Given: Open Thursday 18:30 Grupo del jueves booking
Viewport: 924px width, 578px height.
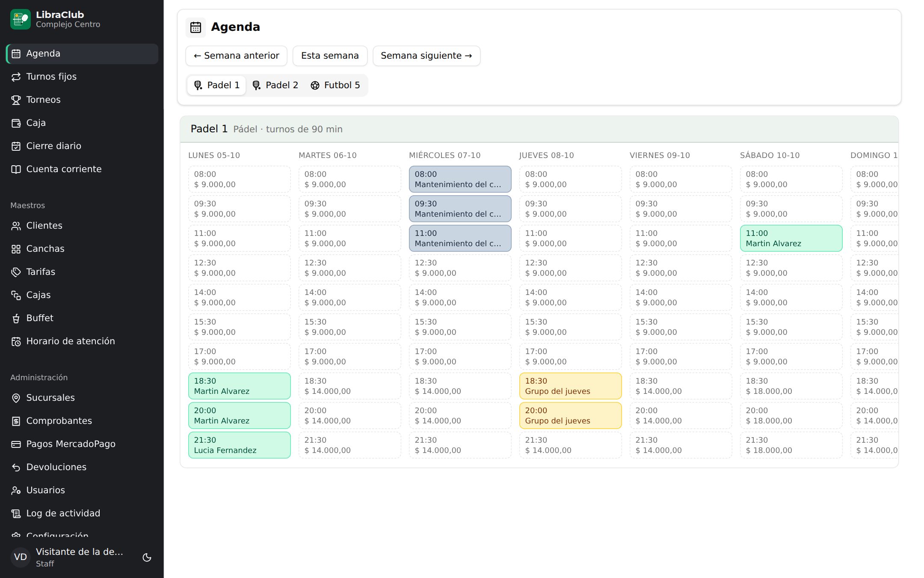Looking at the screenshot, I should (x=571, y=386).
